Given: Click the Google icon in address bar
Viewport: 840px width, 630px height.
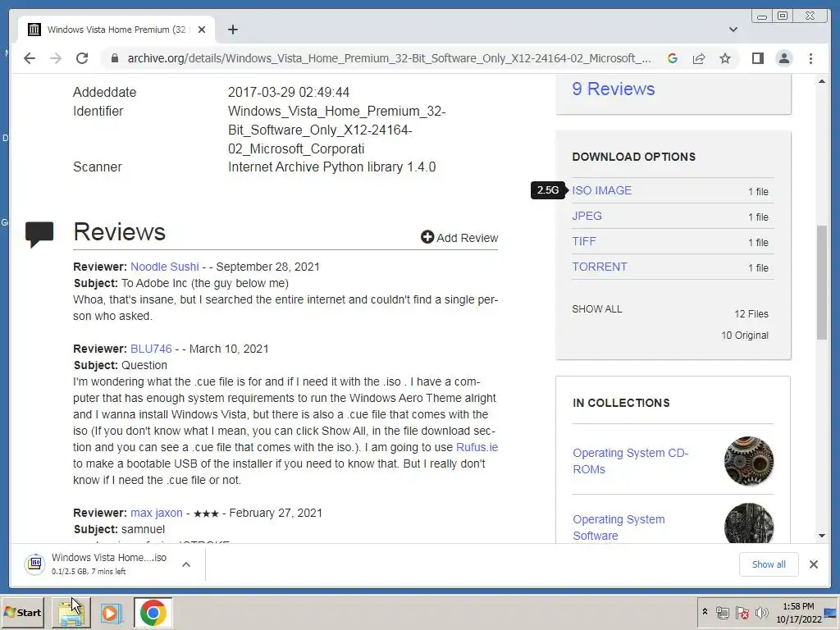Looking at the screenshot, I should tap(673, 58).
